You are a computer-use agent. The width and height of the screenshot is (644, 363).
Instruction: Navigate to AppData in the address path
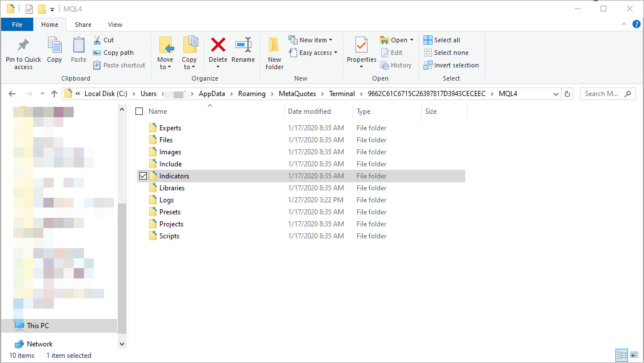pyautogui.click(x=212, y=94)
